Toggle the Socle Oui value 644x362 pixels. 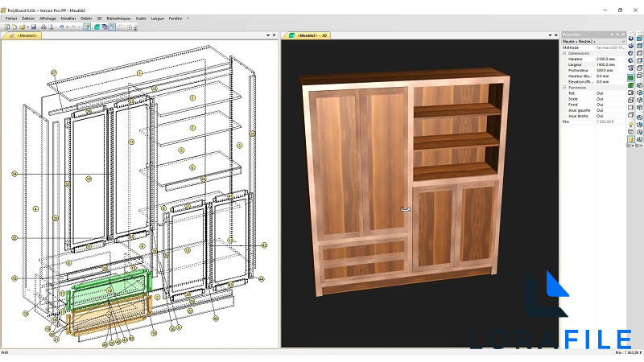click(x=600, y=99)
